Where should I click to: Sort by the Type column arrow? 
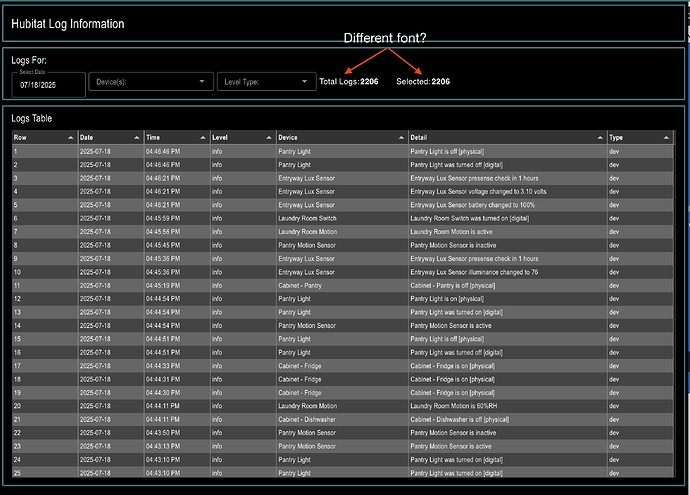tap(666, 138)
